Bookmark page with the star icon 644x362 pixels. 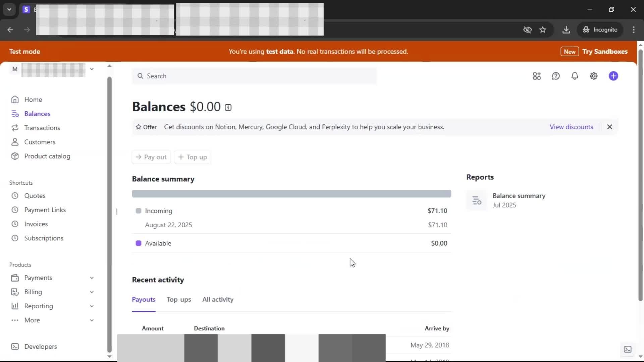pos(543,30)
